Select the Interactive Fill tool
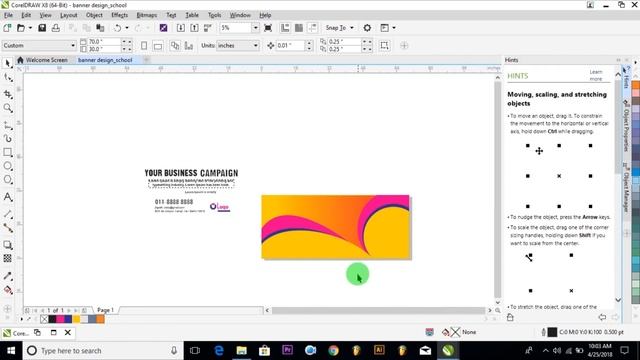Viewport: 640px width, 360px height. [7, 290]
